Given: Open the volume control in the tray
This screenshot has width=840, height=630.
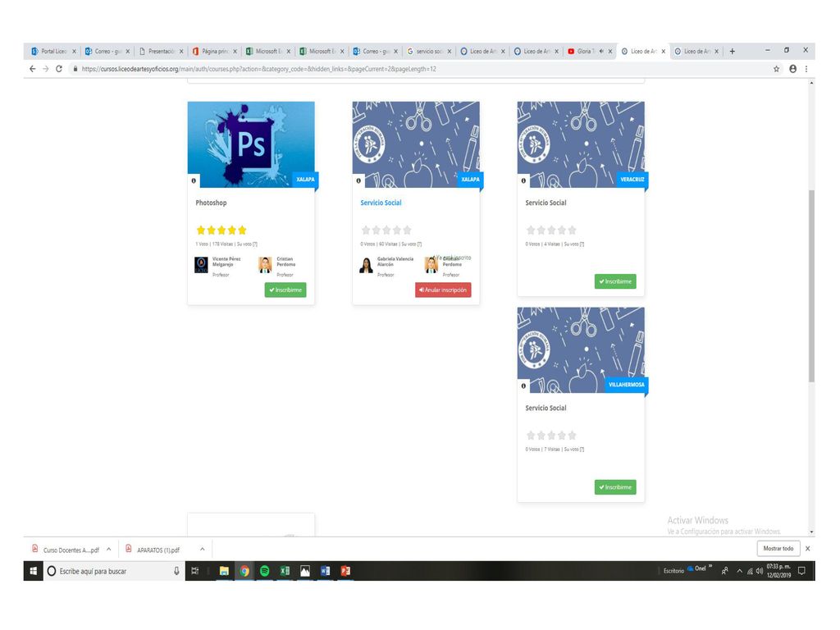Looking at the screenshot, I should [x=759, y=571].
